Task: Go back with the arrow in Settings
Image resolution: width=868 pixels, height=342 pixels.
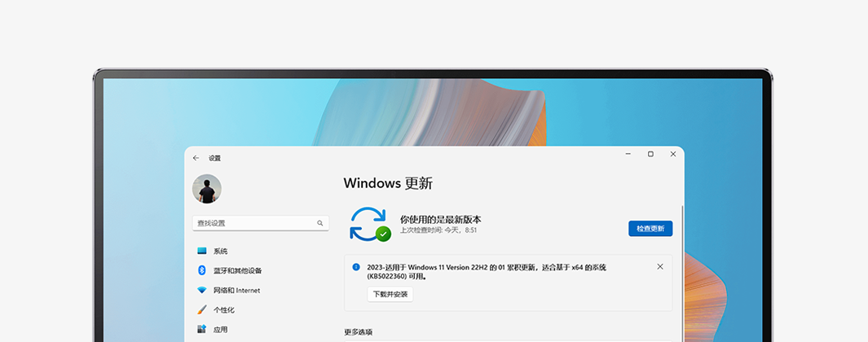Action: (x=196, y=158)
